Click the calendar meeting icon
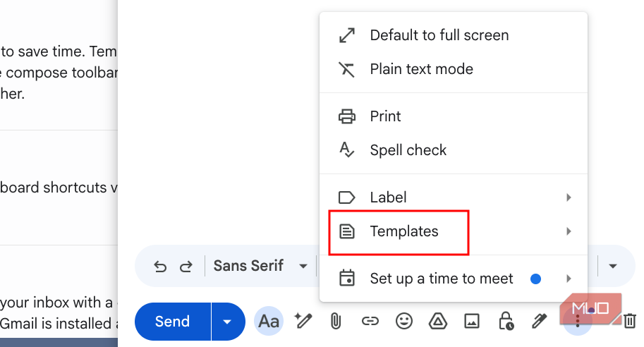The width and height of the screenshot is (644, 347). 347,278
